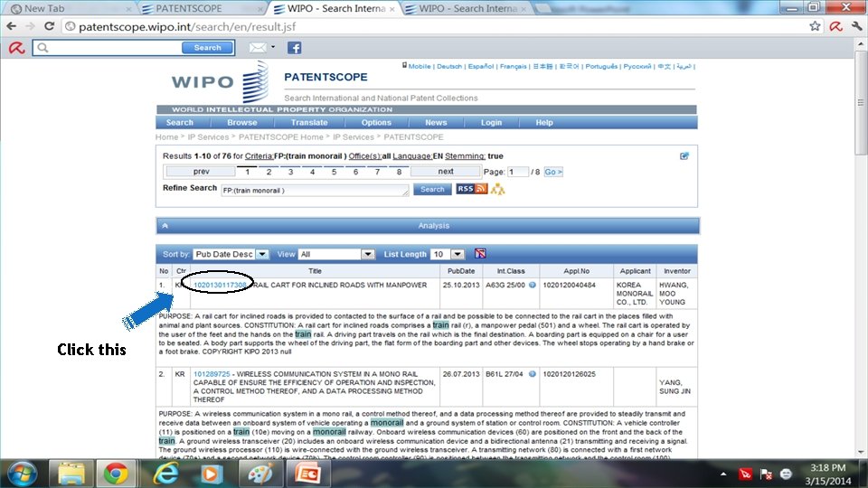868x488 pixels.
Task: Bookmark page with star icon
Action: (815, 26)
